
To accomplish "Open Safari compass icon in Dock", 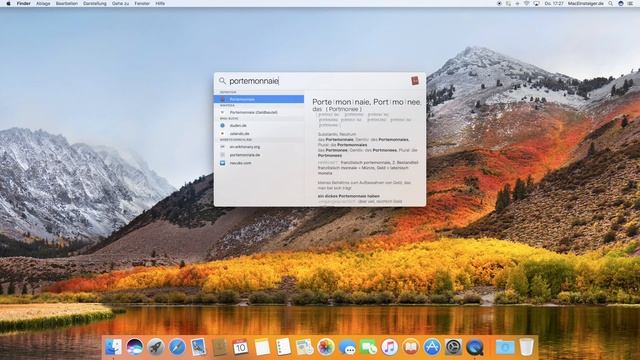I will [177, 347].
